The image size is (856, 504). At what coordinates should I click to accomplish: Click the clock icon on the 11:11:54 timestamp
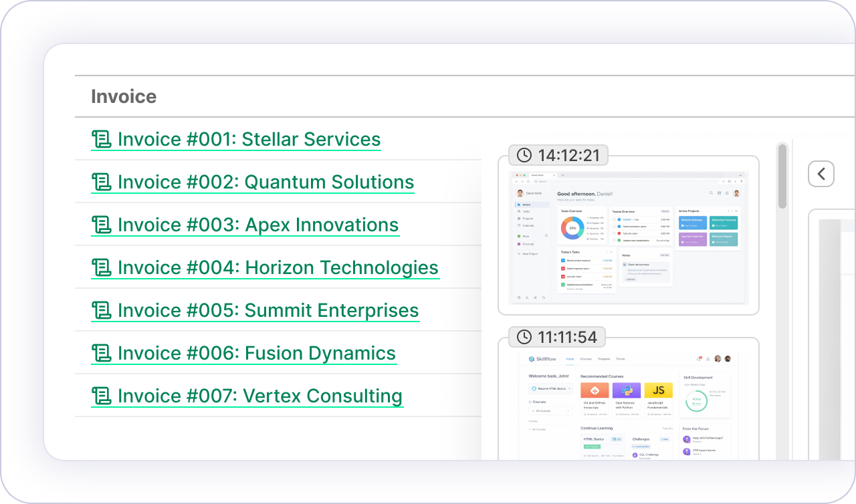(x=524, y=337)
